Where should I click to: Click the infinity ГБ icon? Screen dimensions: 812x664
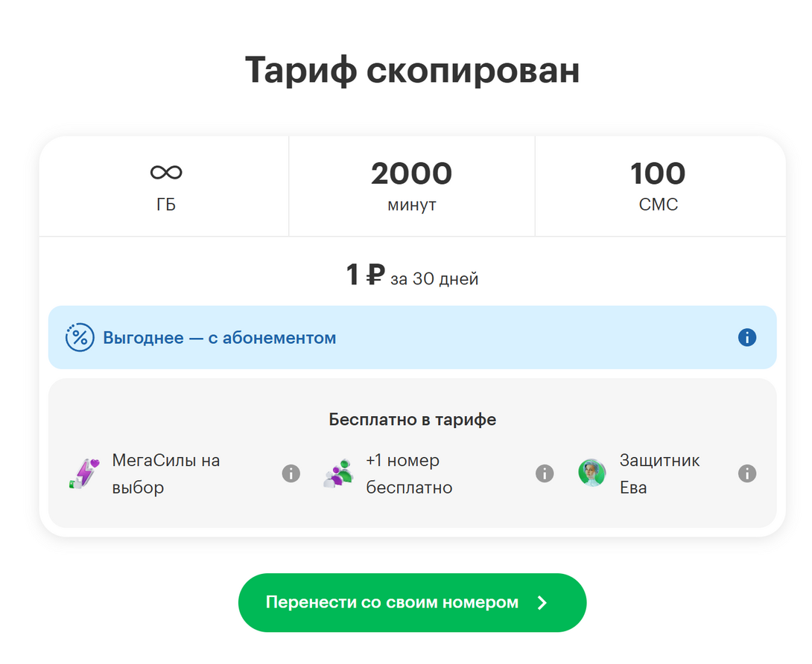point(166,173)
